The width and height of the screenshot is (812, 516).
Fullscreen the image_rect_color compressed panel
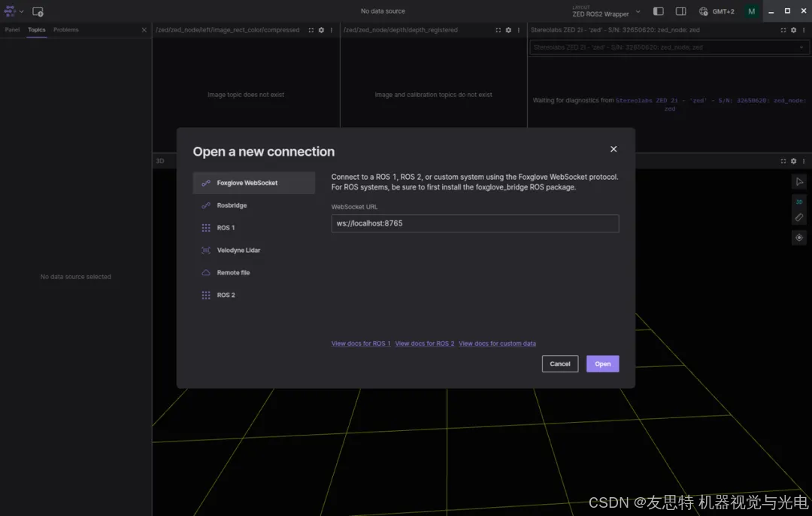[311, 30]
